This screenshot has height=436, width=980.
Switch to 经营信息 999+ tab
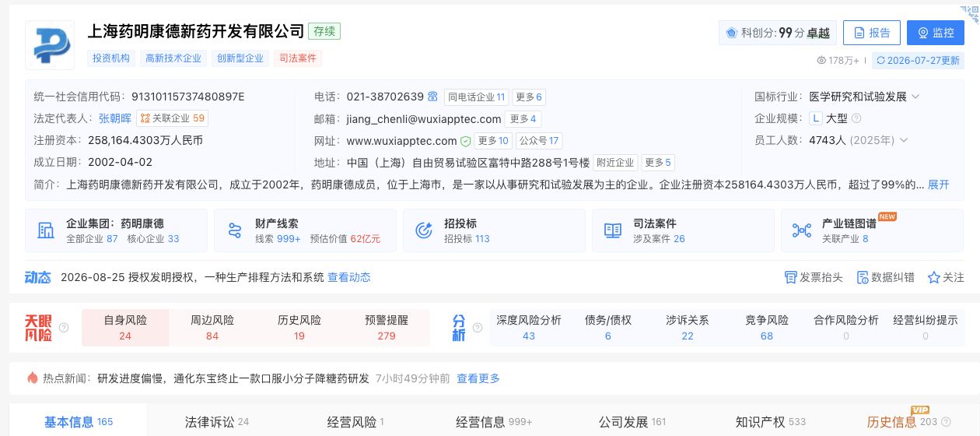tap(494, 422)
